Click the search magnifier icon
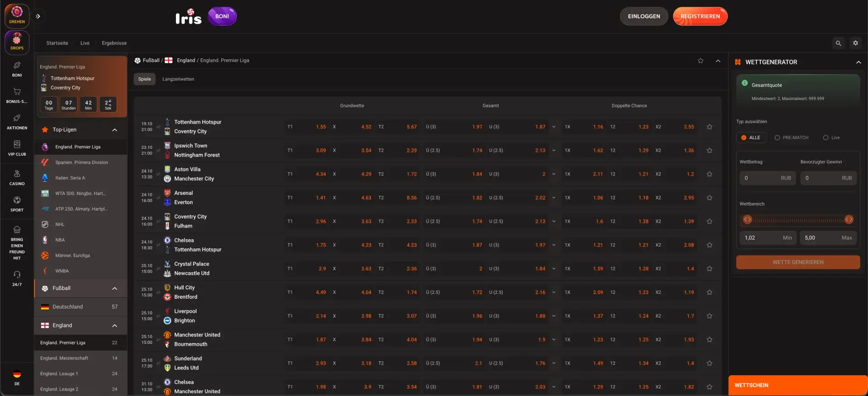 click(x=838, y=43)
